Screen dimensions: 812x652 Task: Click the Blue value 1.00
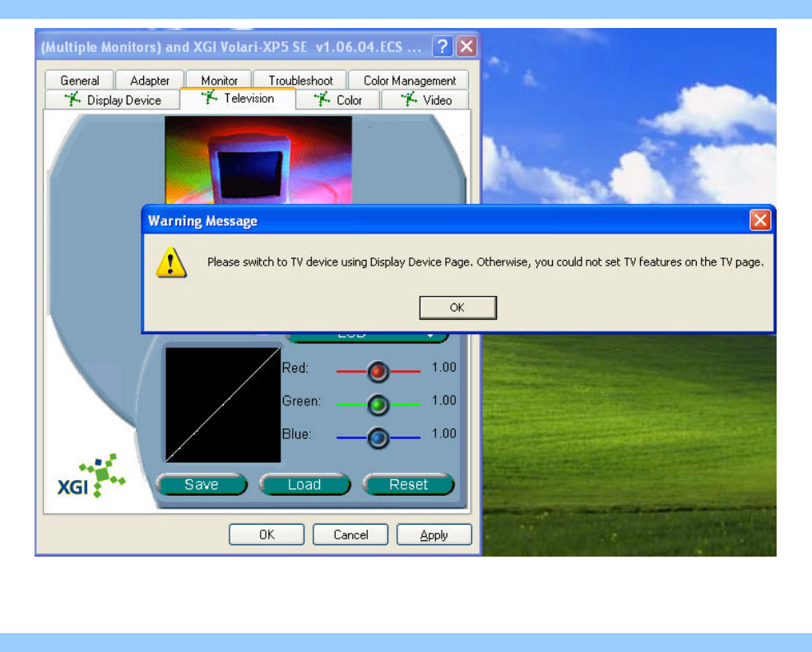point(443,433)
